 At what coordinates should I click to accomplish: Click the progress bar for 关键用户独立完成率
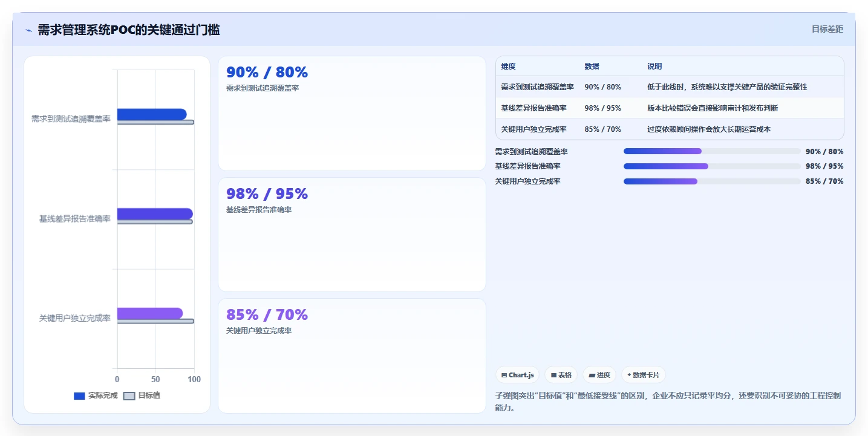coord(712,181)
